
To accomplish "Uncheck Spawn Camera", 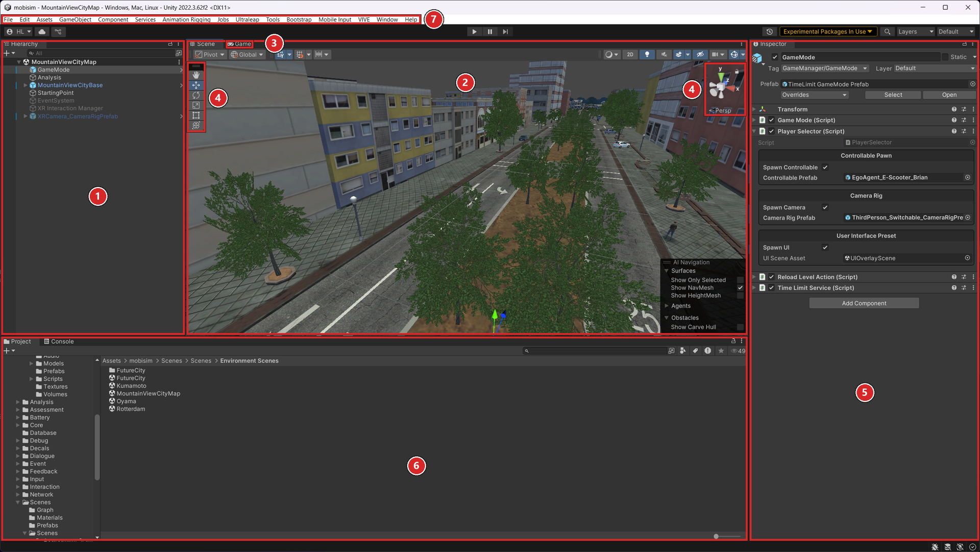I will 825,207.
